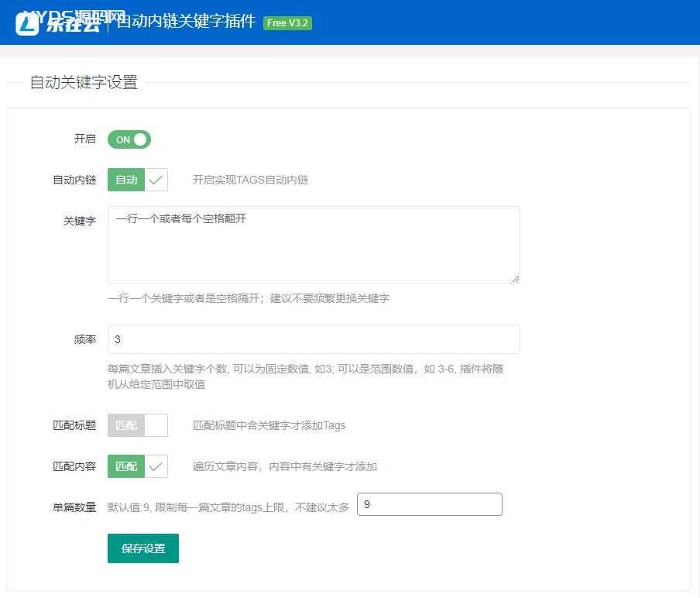Image resolution: width=700 pixels, height=598 pixels.
Task: Disable the green 自动 box for 自动内链
Action: [126, 180]
